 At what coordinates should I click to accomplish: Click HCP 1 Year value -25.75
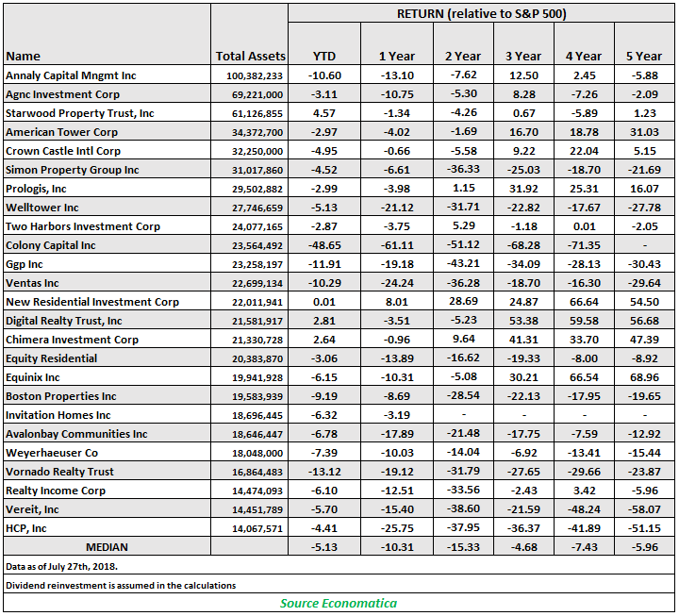(x=397, y=528)
